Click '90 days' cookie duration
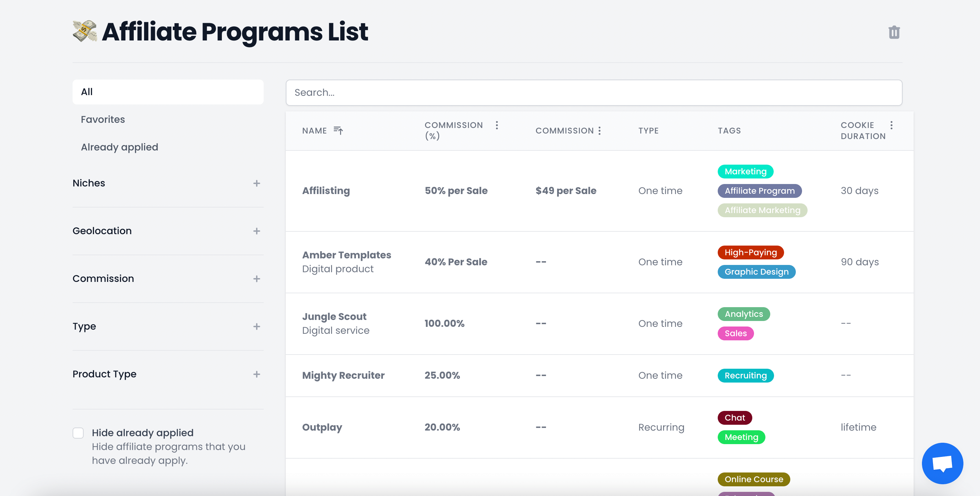This screenshot has height=496, width=980. pos(859,262)
